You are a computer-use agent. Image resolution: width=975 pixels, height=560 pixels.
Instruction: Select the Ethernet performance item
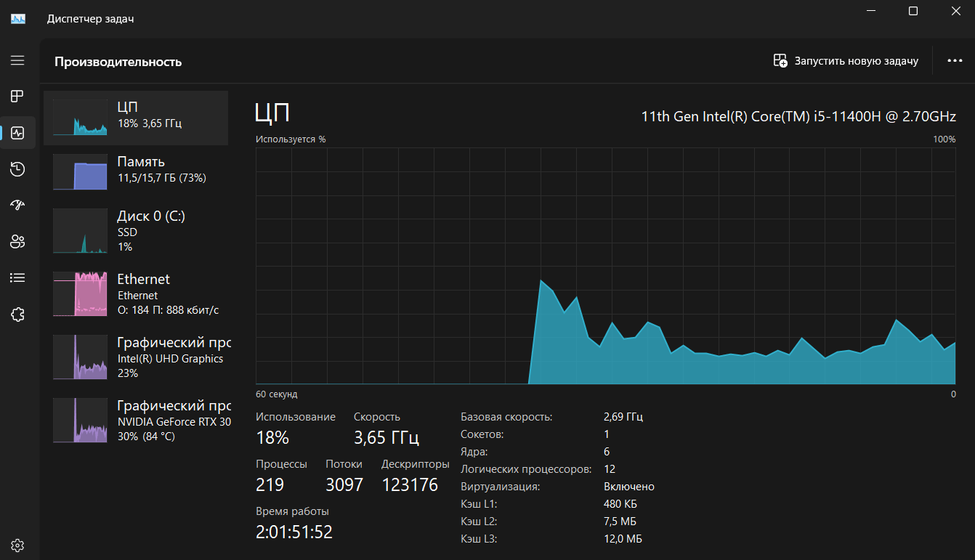[136, 294]
